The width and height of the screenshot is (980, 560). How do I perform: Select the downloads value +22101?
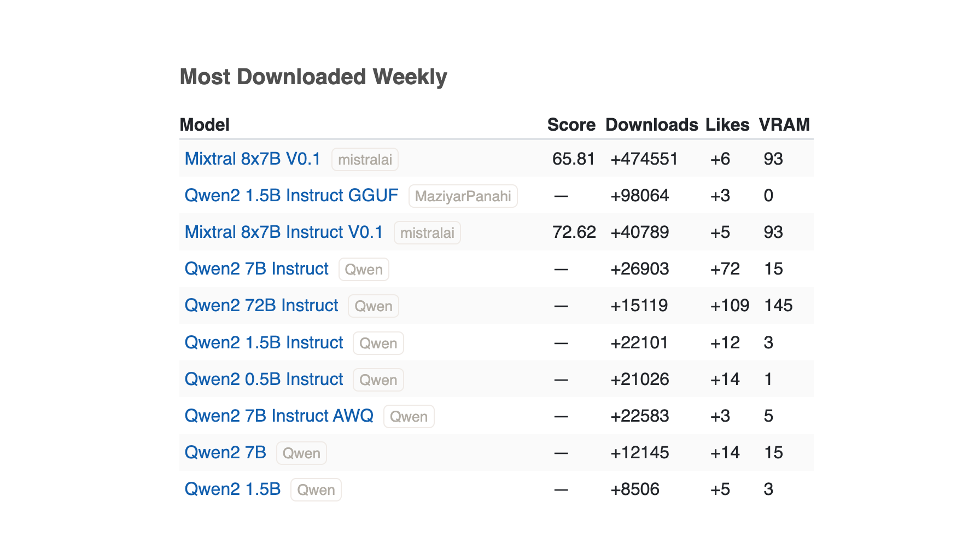(639, 342)
